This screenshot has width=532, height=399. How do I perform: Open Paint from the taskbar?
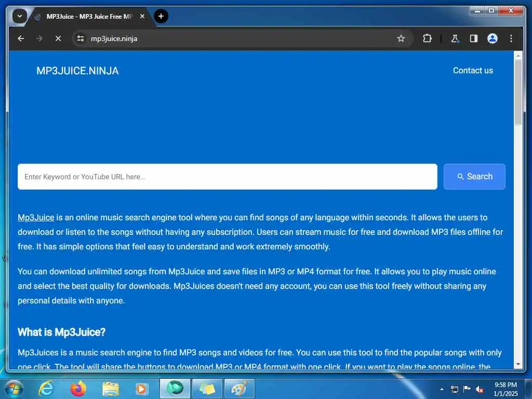click(240, 389)
